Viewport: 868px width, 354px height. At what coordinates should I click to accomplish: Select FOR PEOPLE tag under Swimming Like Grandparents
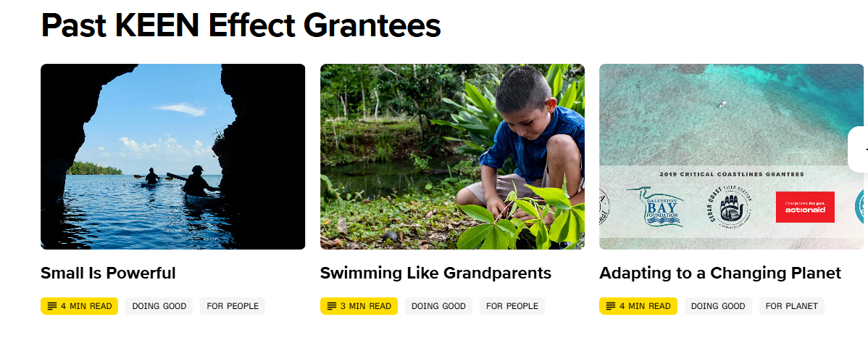coord(512,306)
